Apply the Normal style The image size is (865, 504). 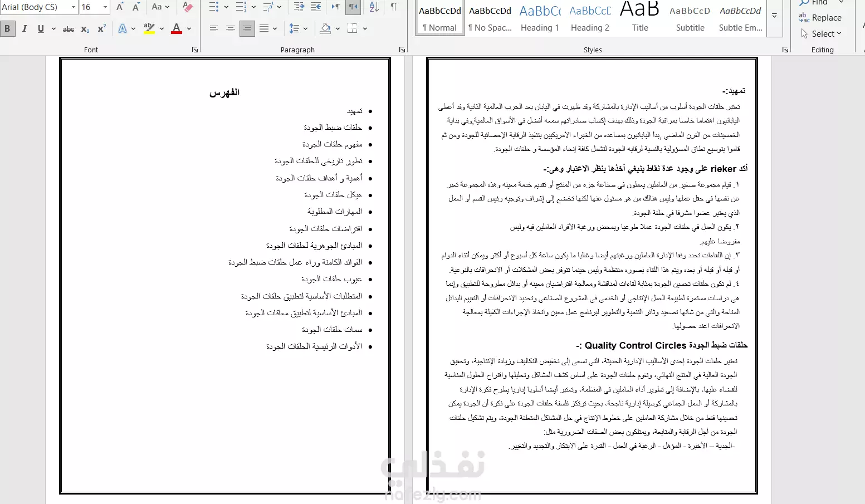(440, 17)
